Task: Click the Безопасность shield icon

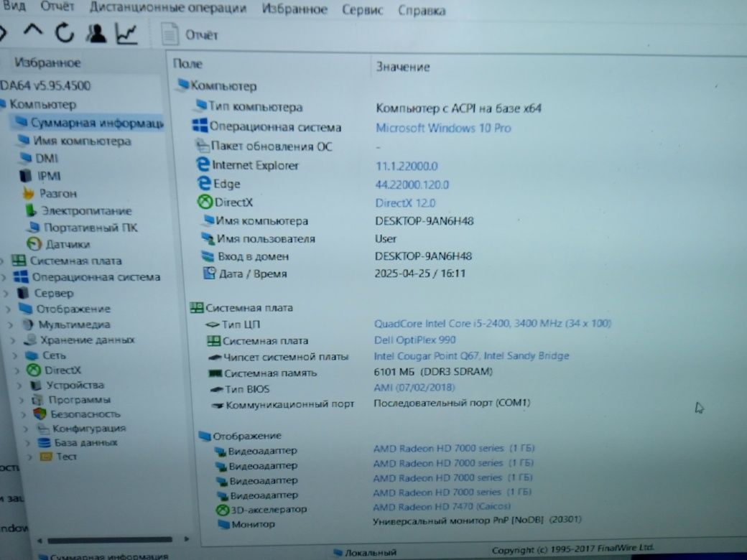Action: pos(40,414)
